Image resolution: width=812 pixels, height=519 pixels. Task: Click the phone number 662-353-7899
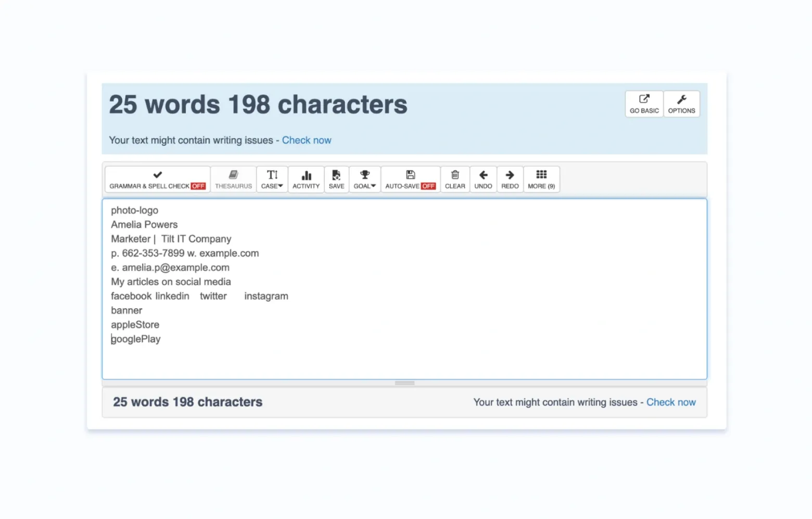click(153, 253)
